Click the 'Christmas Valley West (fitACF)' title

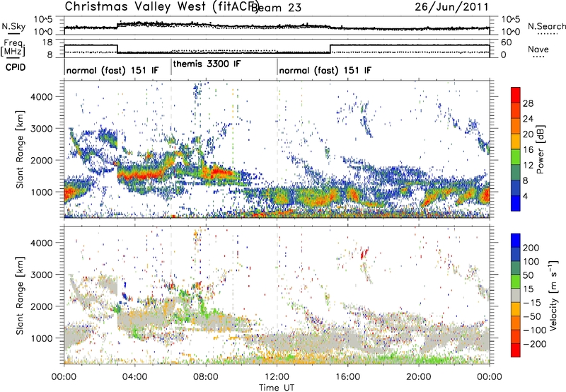(x=162, y=6)
